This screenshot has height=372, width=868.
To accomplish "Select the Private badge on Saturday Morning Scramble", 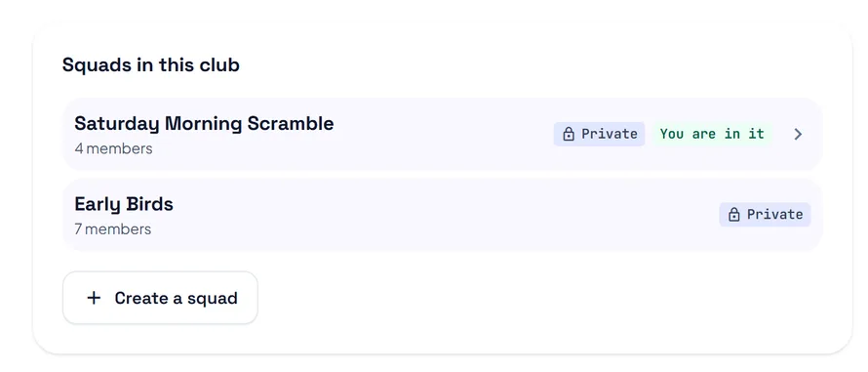I will tap(599, 134).
